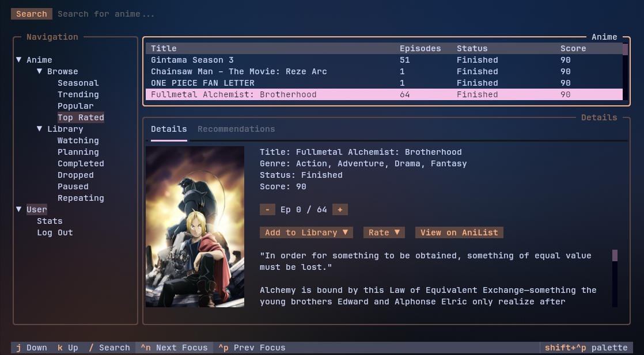Screen dimensions: 644x355
Task: Click the 'Score: 90' detail line
Action: (283, 186)
